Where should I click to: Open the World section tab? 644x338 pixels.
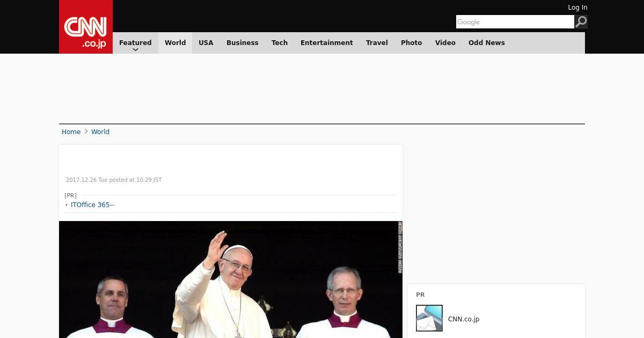point(175,43)
